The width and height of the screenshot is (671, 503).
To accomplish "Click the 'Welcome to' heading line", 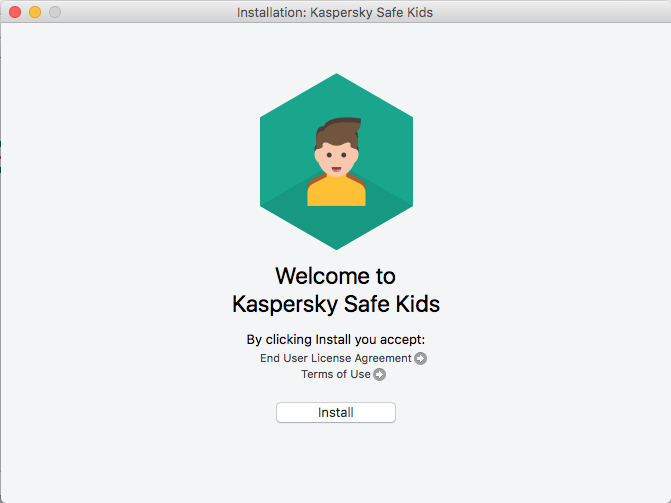I will [335, 276].
